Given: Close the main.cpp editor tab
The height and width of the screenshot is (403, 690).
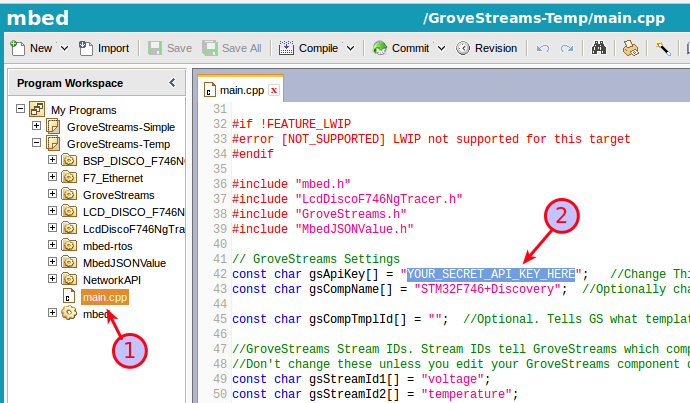Looking at the screenshot, I should coord(274,90).
